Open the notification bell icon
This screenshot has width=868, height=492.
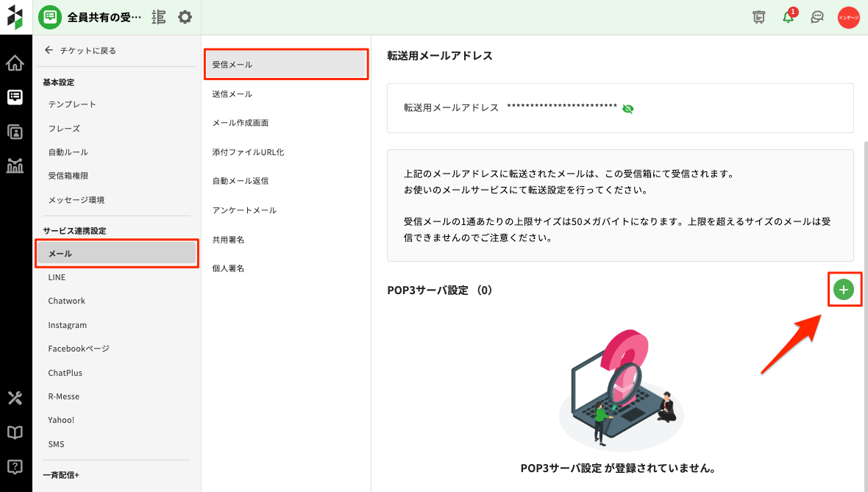click(x=789, y=17)
